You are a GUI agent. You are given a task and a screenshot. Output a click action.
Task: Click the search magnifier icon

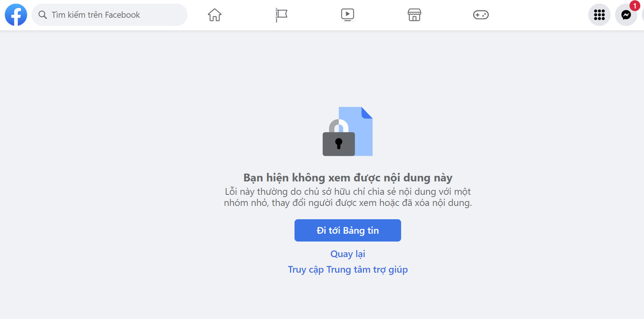click(x=42, y=14)
